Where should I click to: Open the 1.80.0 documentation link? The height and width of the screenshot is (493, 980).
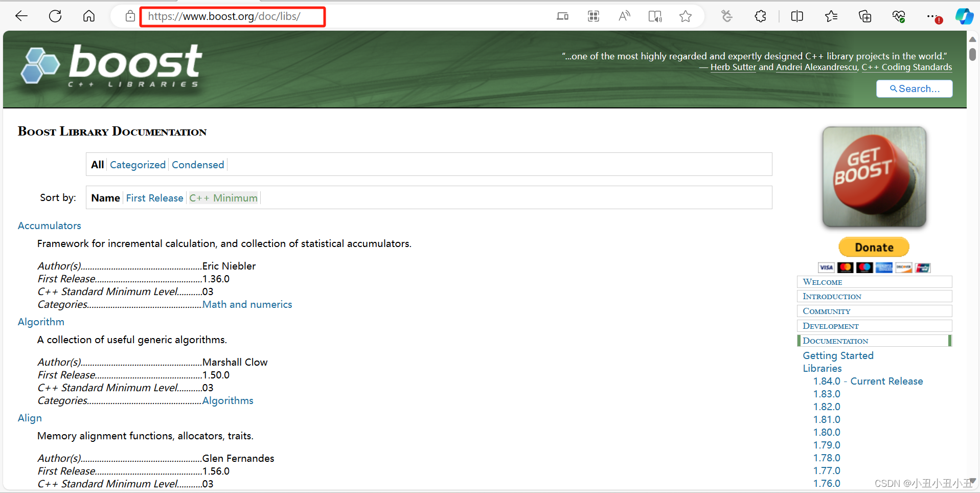click(827, 432)
